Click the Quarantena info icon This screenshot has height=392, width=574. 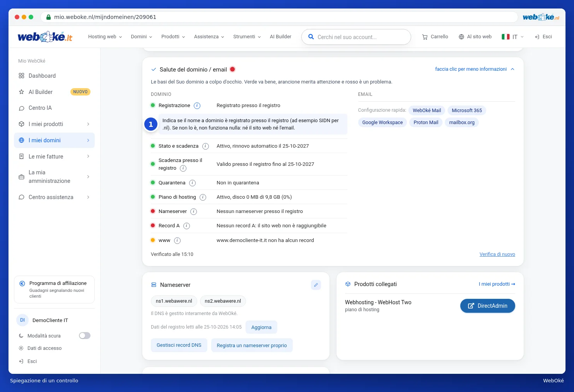192,183
